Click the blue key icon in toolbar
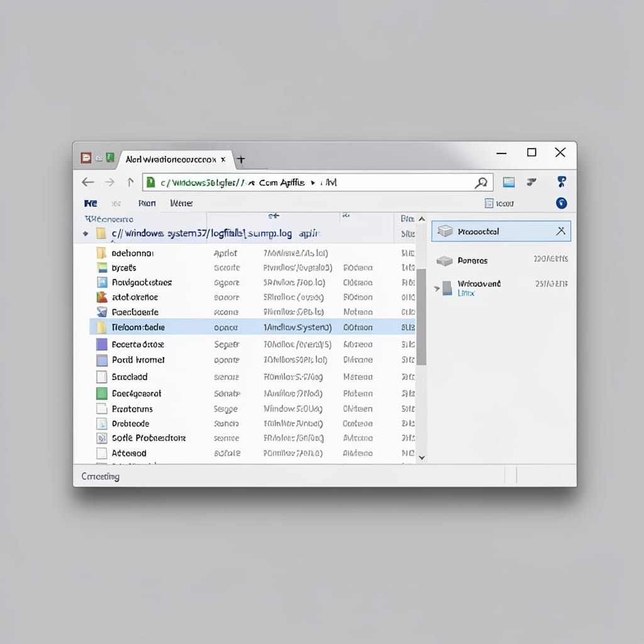This screenshot has height=644, width=644. (x=561, y=182)
